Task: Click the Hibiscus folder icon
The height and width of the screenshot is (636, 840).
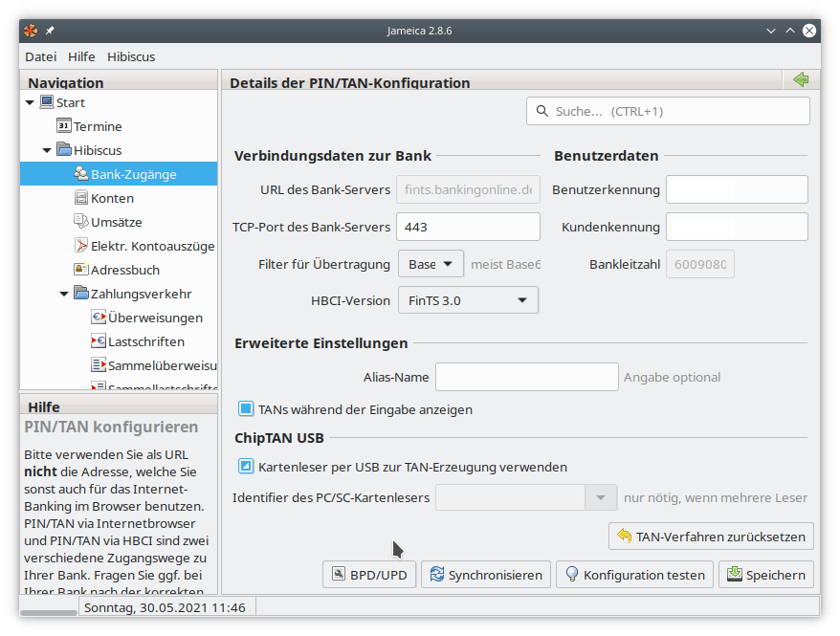Action: (64, 149)
